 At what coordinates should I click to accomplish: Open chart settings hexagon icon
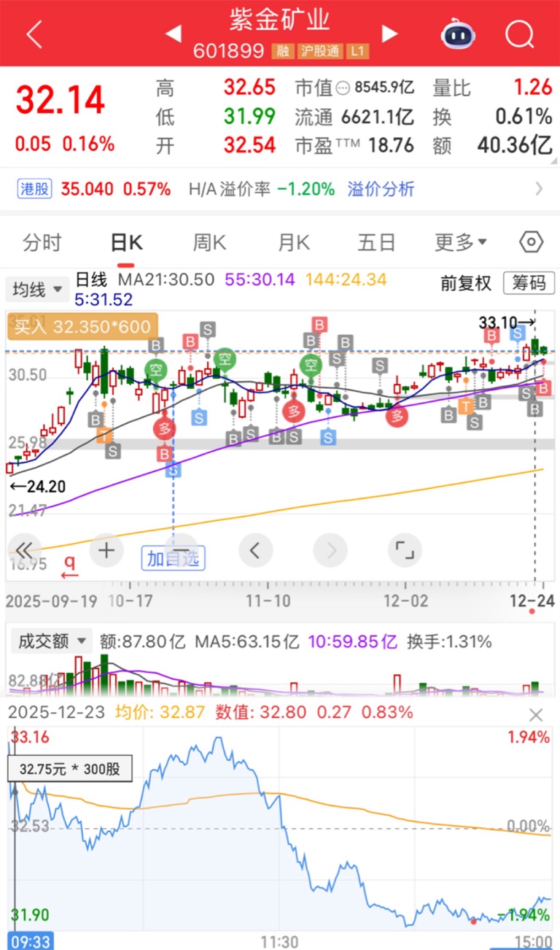tap(532, 242)
